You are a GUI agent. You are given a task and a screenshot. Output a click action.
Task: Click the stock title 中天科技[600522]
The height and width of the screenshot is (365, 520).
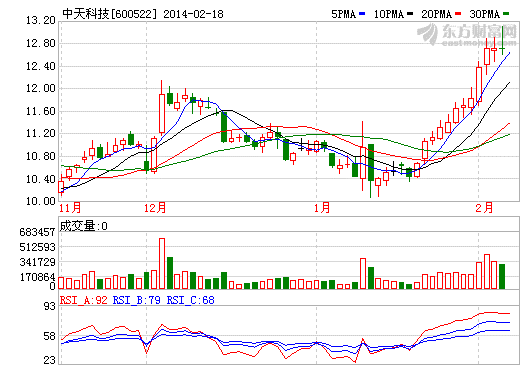click(x=109, y=14)
